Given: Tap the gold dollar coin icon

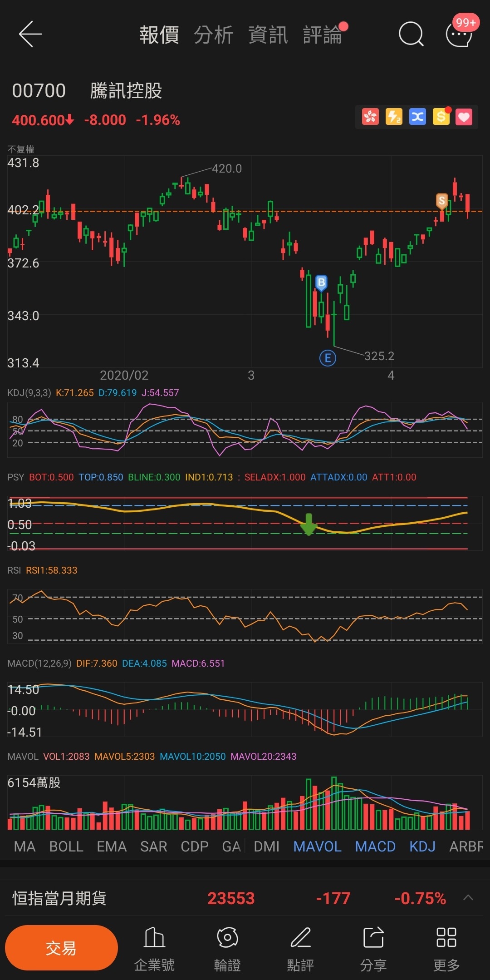Looking at the screenshot, I should [x=441, y=117].
